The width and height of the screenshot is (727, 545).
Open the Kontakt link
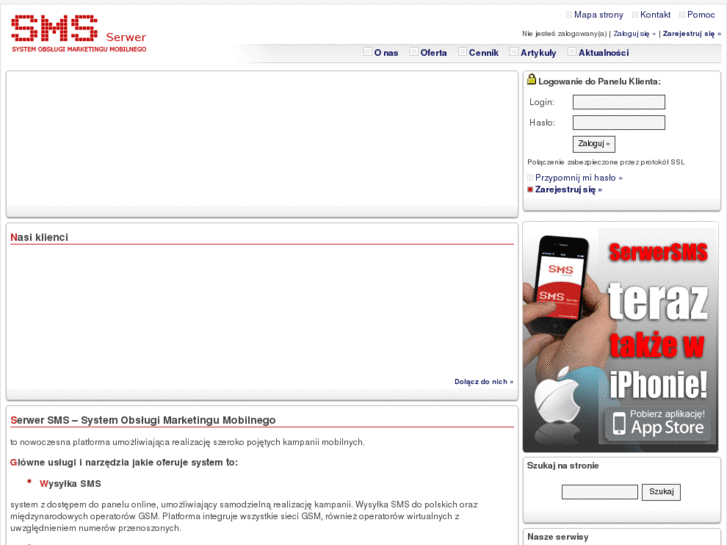[655, 15]
